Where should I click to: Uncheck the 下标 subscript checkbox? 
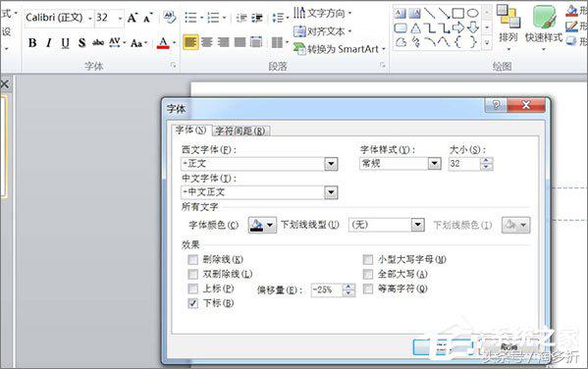[192, 303]
